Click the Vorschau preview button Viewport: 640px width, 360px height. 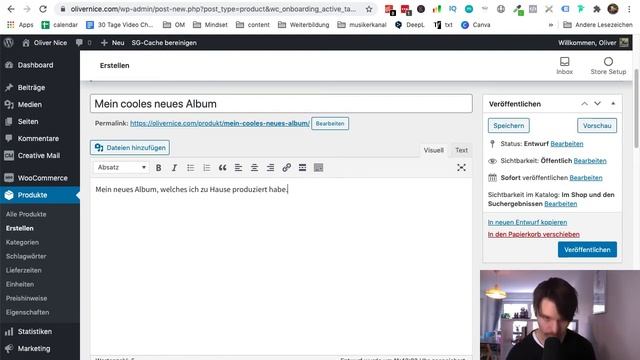coord(597,126)
